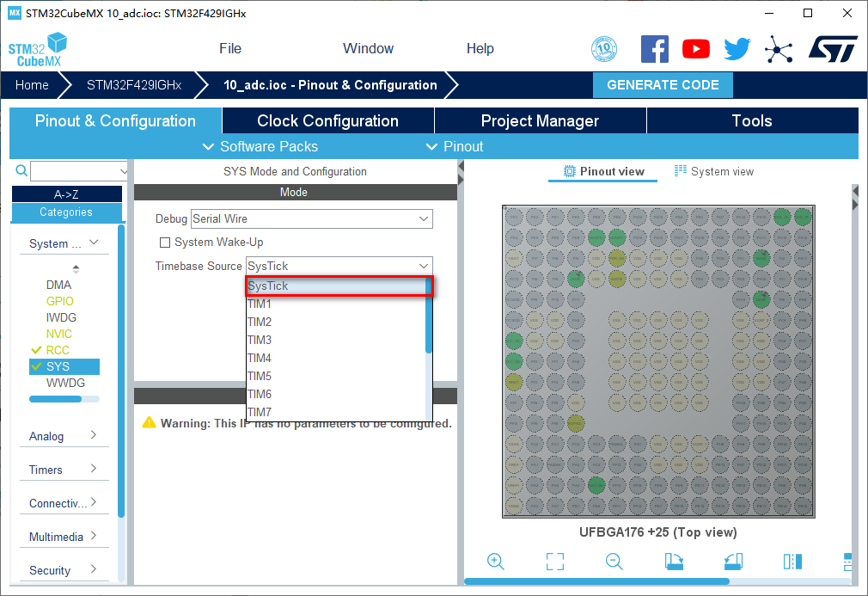Zoom in on the pinout view

pyautogui.click(x=496, y=562)
